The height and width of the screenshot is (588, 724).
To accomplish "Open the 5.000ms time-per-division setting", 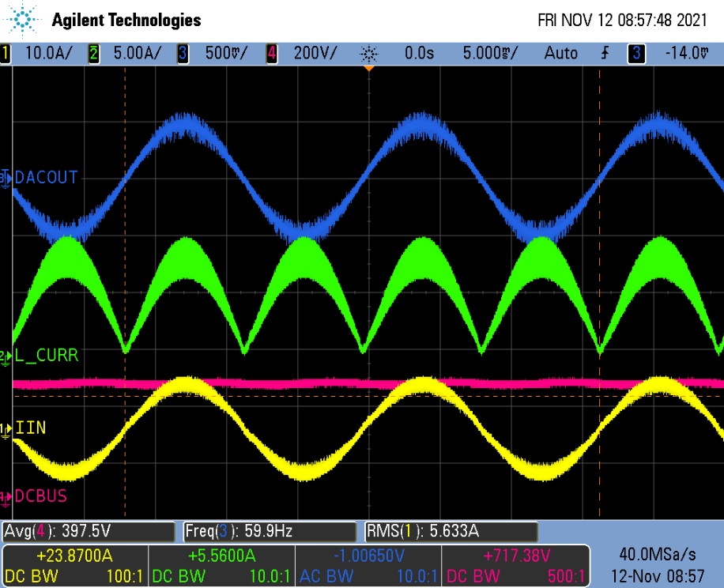I will (490, 54).
